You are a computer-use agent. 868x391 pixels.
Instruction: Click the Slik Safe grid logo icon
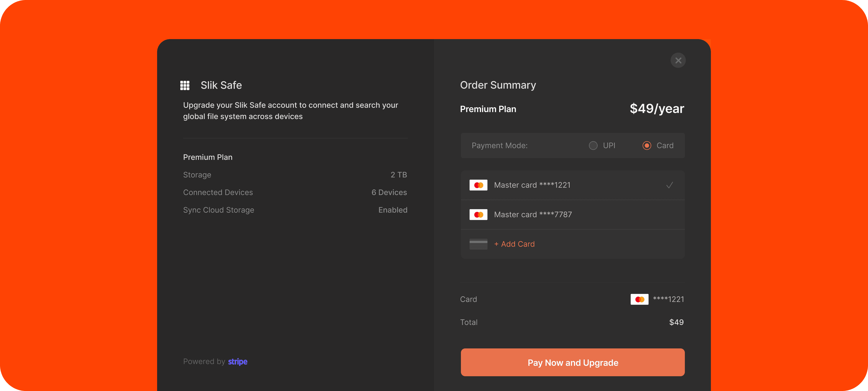coord(185,85)
